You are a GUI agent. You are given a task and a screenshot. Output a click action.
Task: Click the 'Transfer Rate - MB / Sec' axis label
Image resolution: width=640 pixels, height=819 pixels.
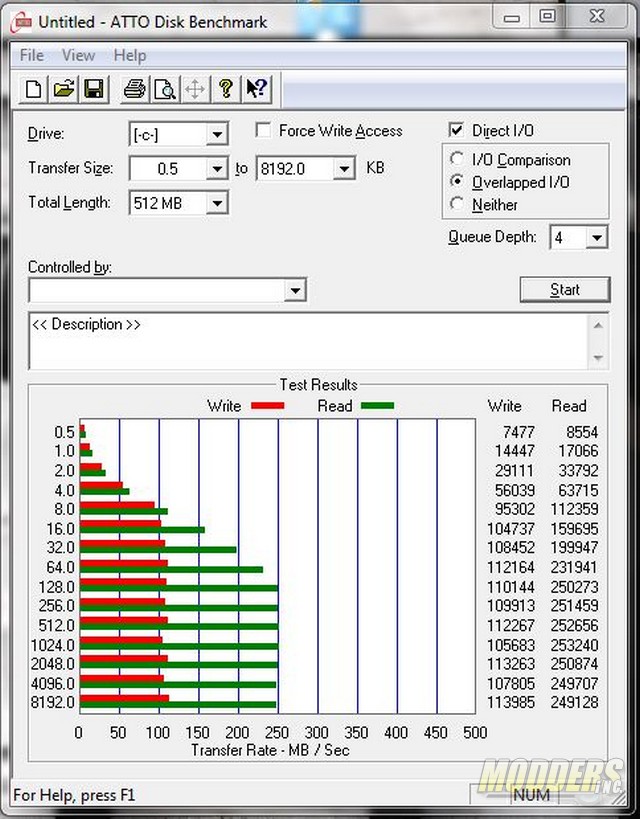270,751
